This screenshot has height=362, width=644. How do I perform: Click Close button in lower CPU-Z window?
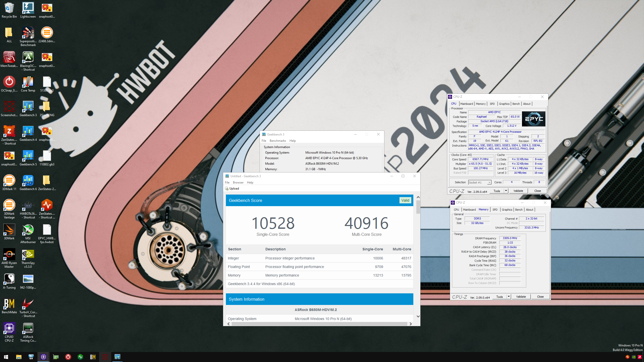pyautogui.click(x=540, y=297)
